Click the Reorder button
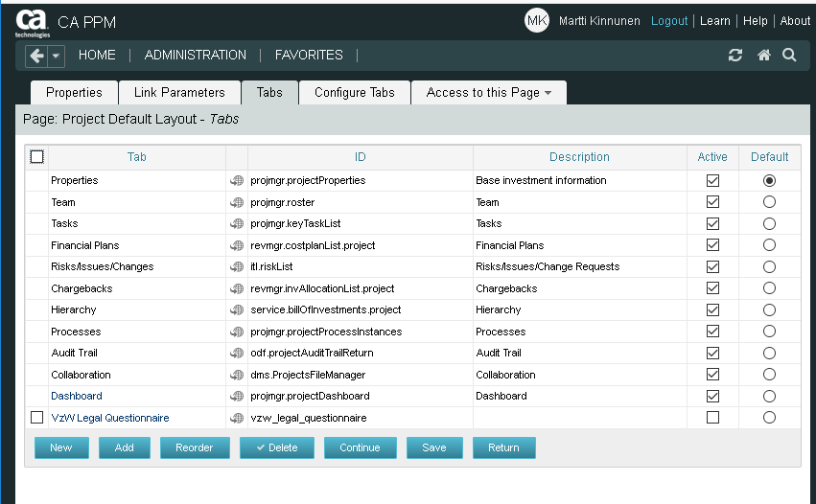The height and width of the screenshot is (504, 816). coord(195,447)
